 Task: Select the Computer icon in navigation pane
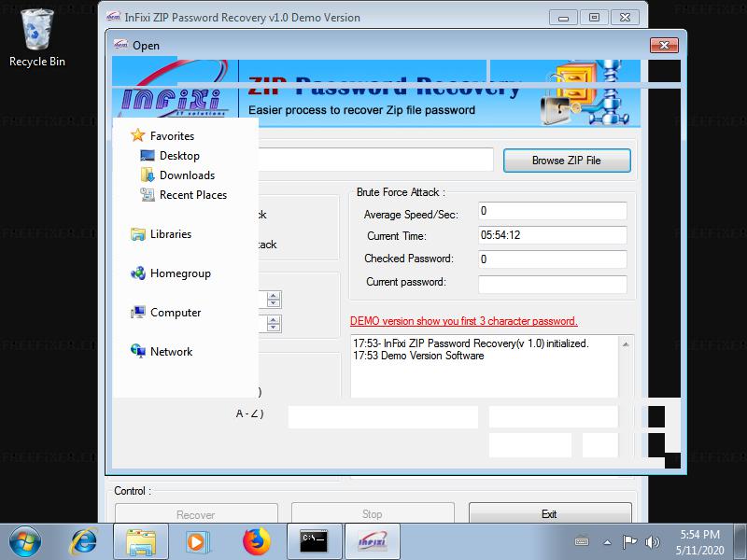click(137, 313)
